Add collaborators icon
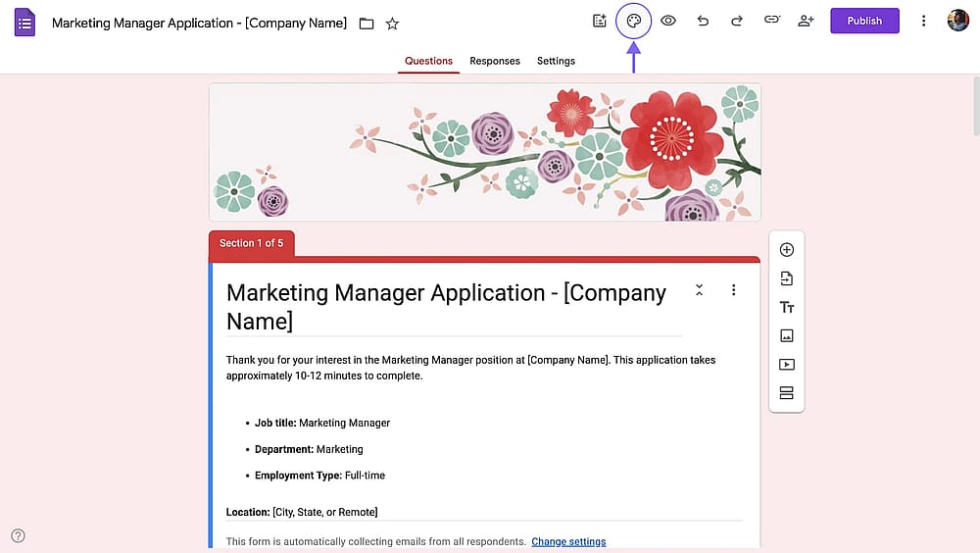The image size is (980, 553). coord(807,21)
